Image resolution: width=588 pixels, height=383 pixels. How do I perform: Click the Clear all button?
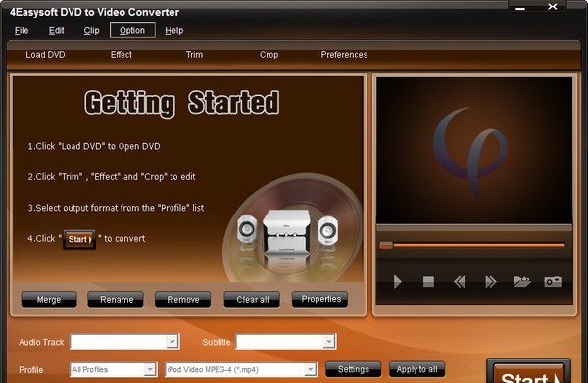click(253, 300)
